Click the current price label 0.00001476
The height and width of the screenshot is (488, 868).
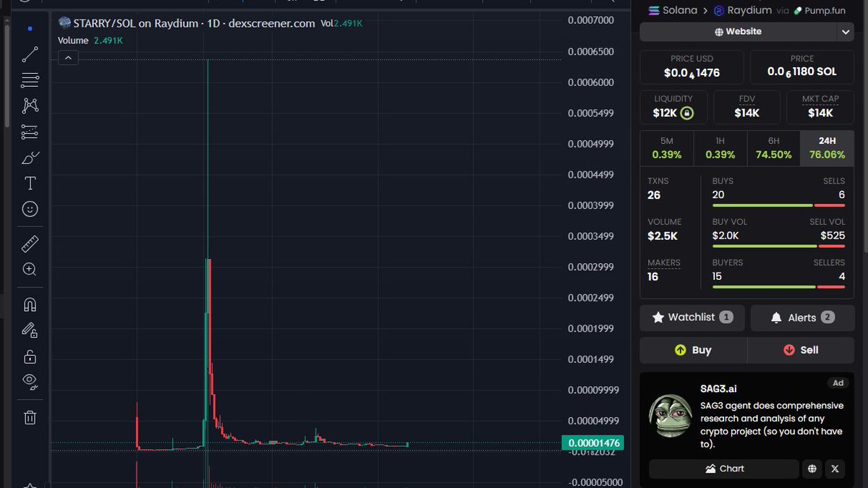click(x=592, y=443)
